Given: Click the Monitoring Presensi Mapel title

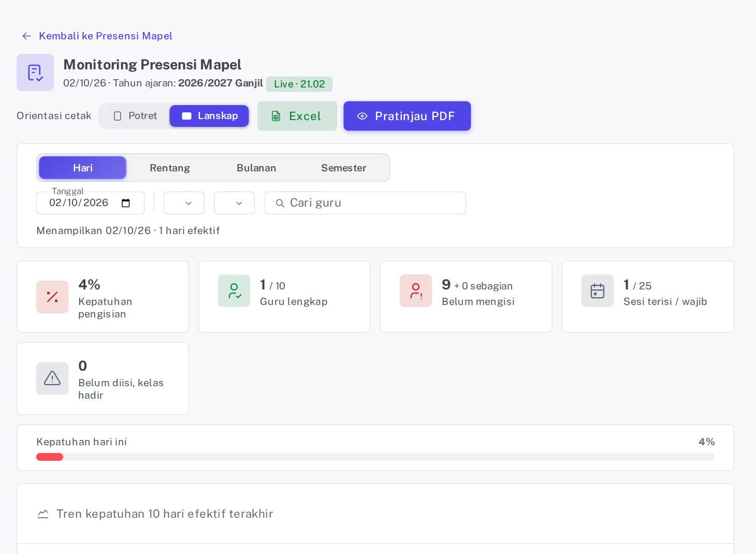Looking at the screenshot, I should pos(152,65).
